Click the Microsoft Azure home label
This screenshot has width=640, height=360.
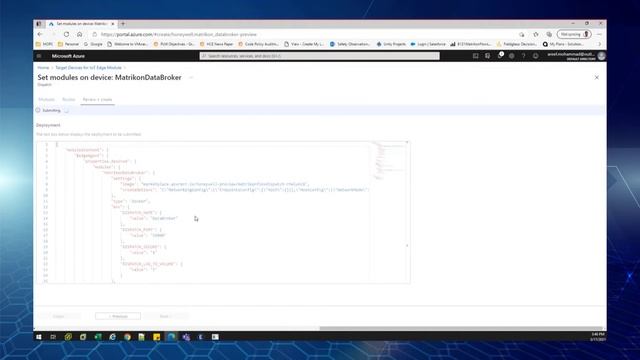pos(68,56)
